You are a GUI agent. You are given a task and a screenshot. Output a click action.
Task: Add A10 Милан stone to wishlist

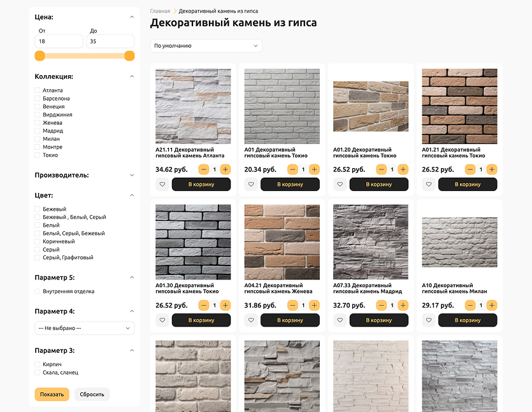428,320
